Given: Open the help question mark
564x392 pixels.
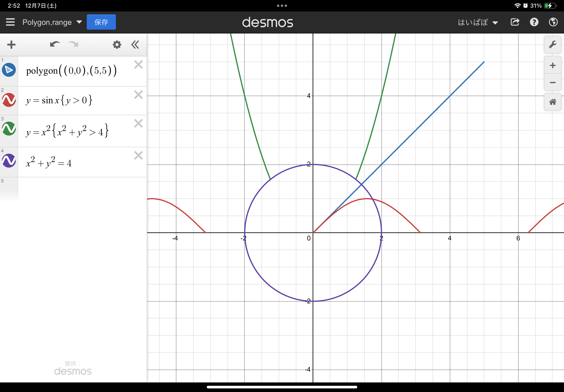Looking at the screenshot, I should 534,22.
